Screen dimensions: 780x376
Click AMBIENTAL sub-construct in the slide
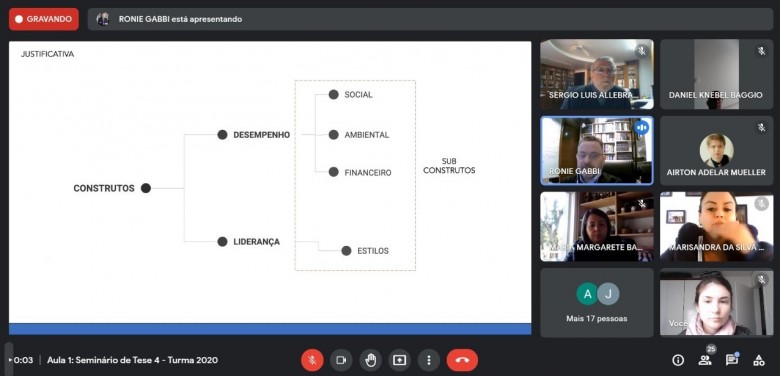[x=367, y=135]
